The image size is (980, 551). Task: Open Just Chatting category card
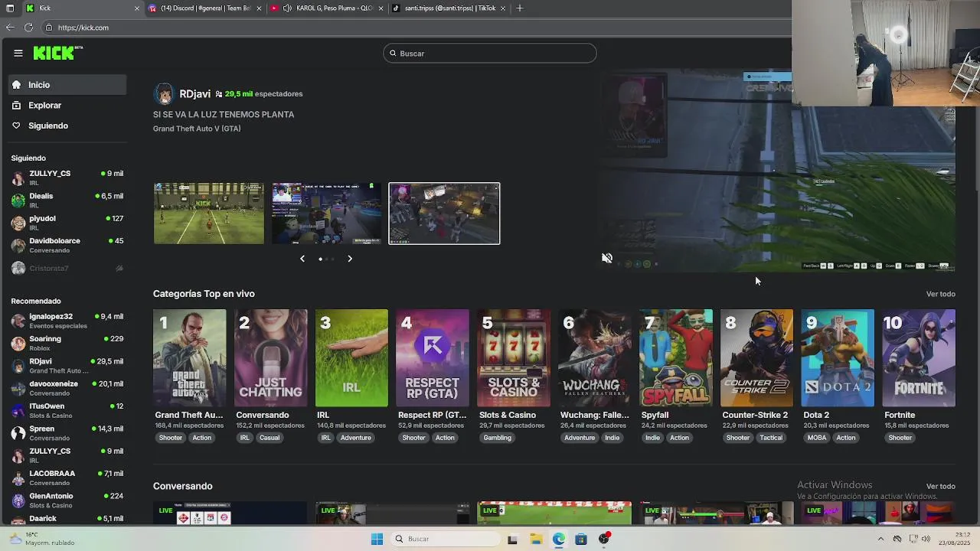click(270, 358)
